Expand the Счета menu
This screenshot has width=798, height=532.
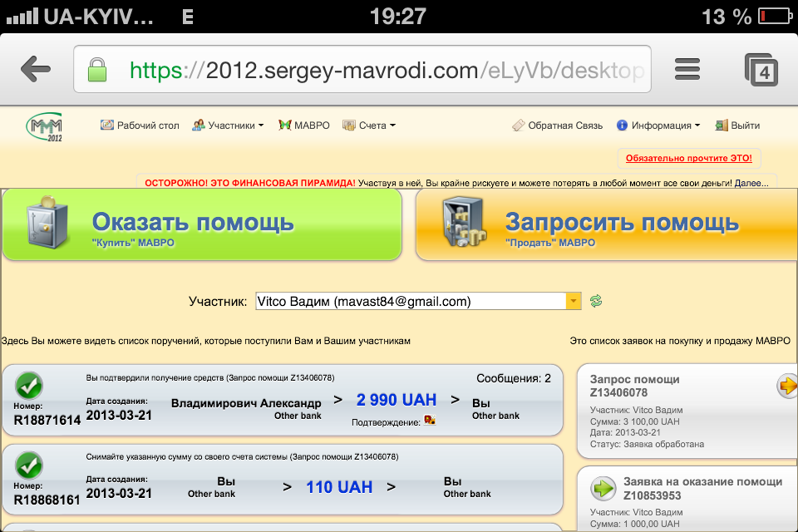tap(369, 126)
